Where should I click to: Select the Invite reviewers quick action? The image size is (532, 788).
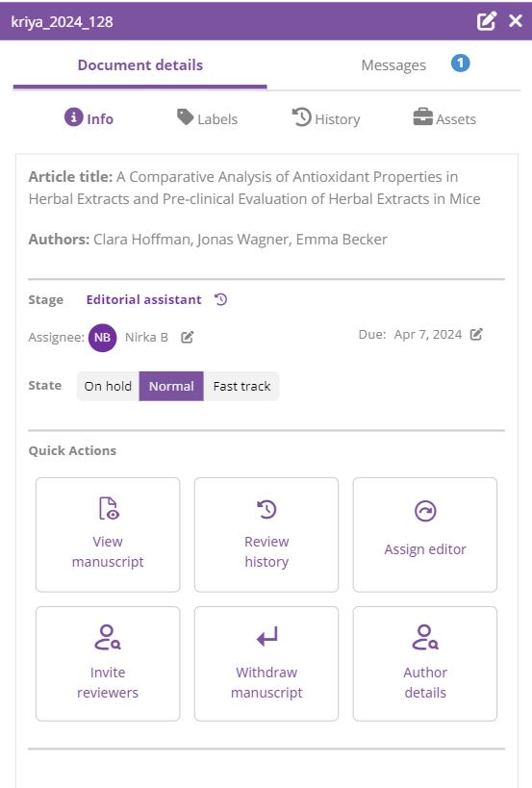(108, 664)
